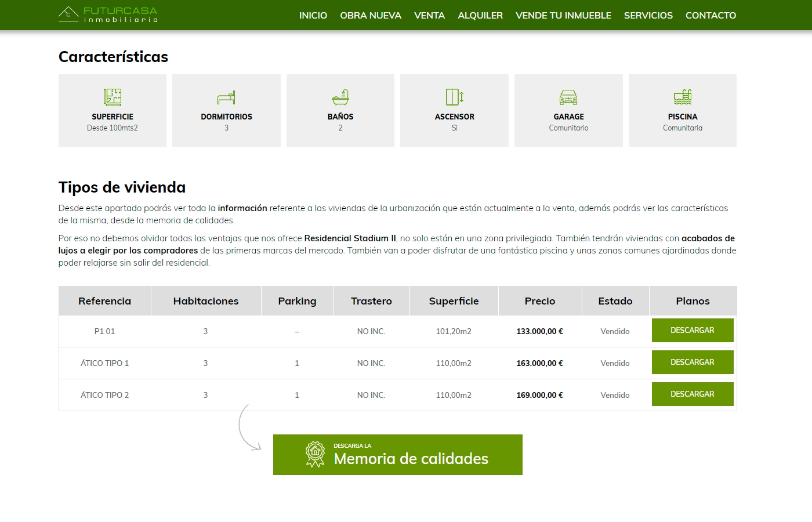This screenshot has width=812, height=522.
Task: Click the Tipos de vivienda heading
Action: [x=122, y=187]
